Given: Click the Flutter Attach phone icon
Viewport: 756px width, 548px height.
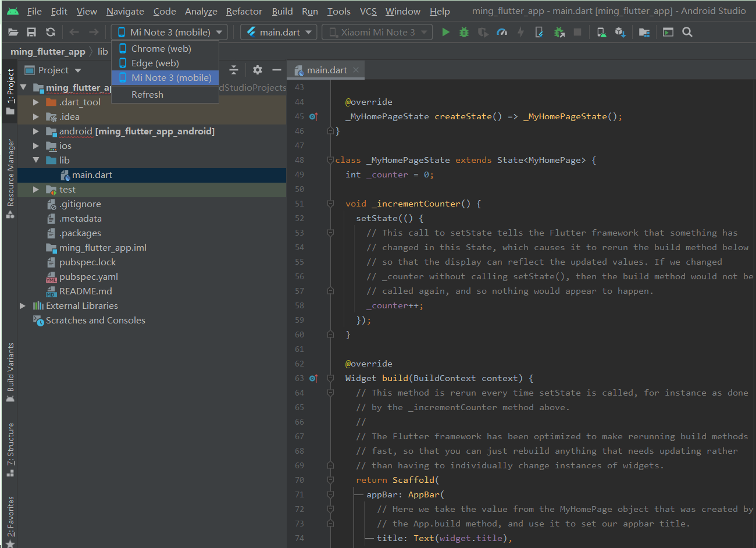Looking at the screenshot, I should (x=539, y=33).
